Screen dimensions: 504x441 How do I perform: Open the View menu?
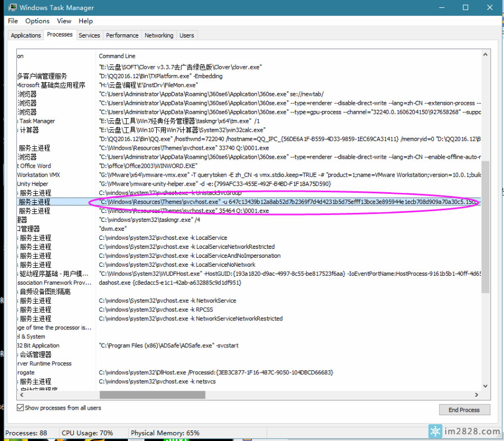point(64,21)
